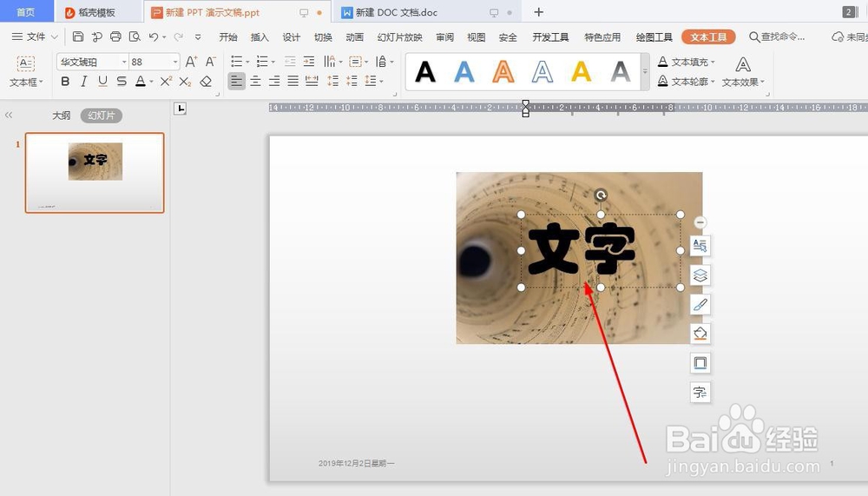Screen dimensions: 868x496
Task: Toggle Underline formatting
Action: [x=102, y=82]
